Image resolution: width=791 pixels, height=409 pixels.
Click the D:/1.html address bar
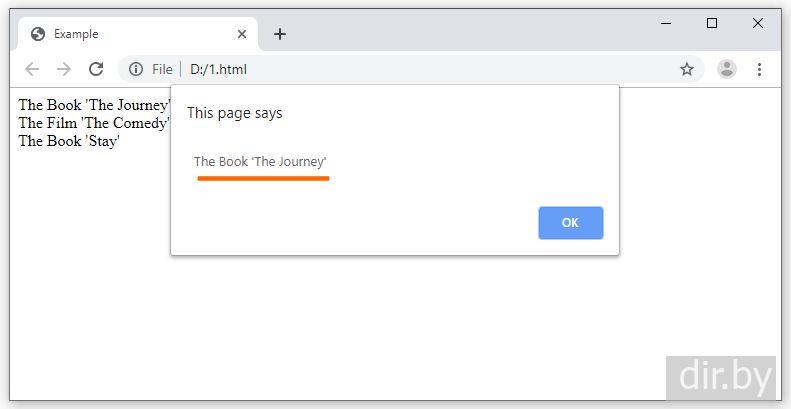coord(400,69)
